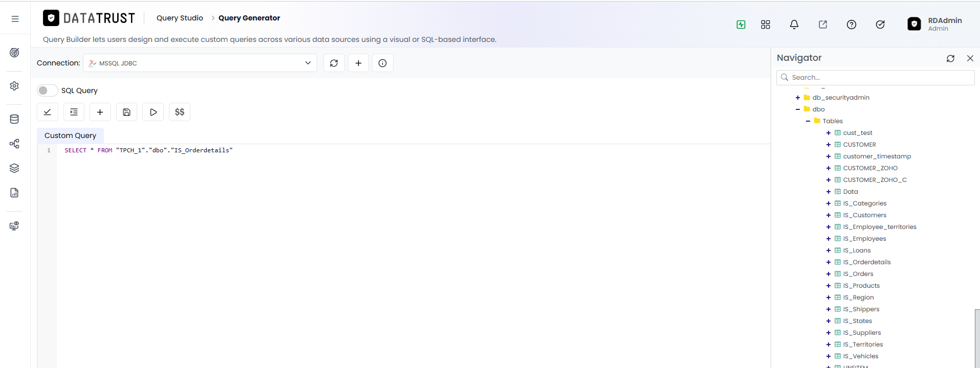Screen dimensions: 980x368
Task: Select IS_States table
Action: coord(857,321)
